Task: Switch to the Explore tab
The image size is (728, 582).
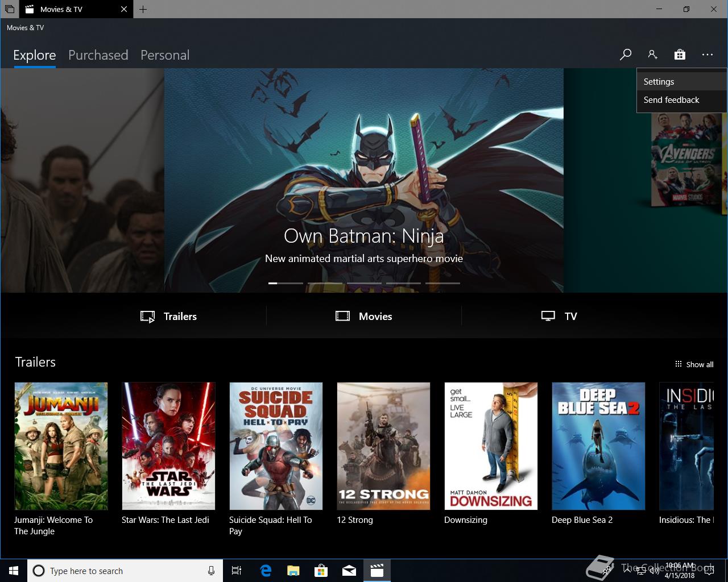Action: point(35,55)
